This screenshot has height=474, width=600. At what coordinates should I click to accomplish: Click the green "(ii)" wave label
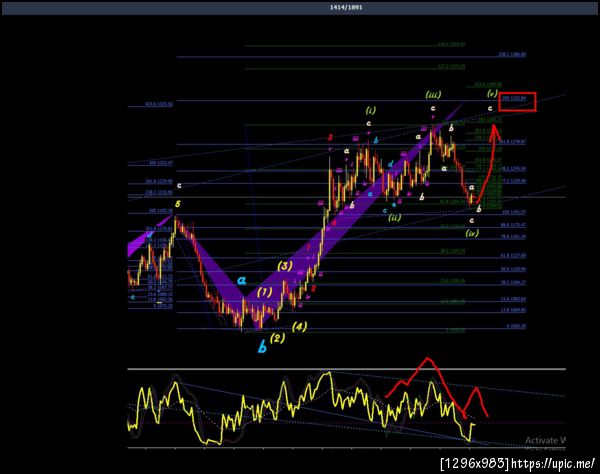(395, 218)
